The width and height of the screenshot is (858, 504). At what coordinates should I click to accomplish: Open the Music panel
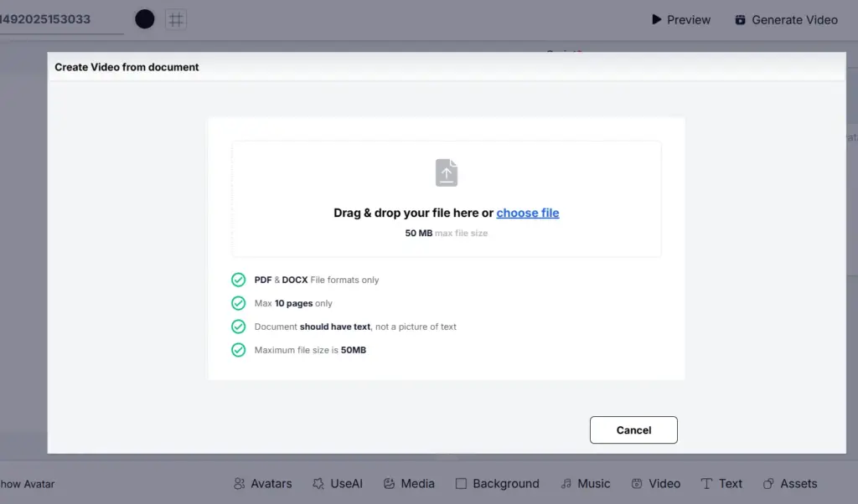click(586, 483)
